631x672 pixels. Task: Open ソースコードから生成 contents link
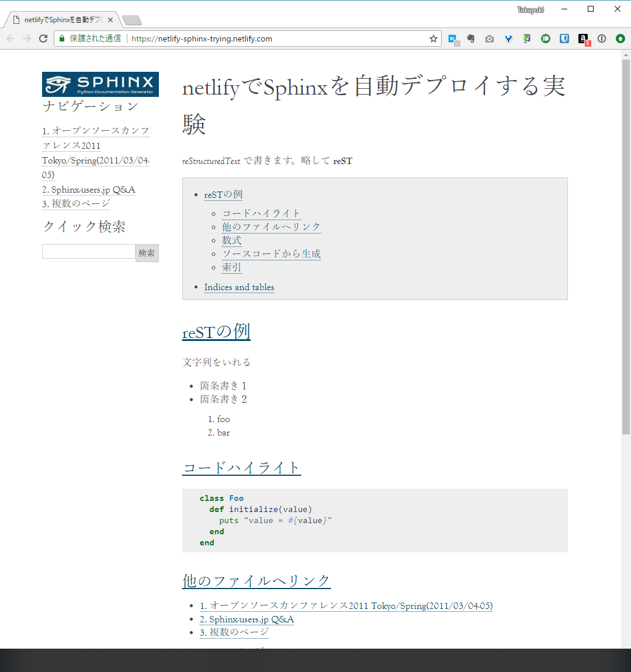[271, 254]
